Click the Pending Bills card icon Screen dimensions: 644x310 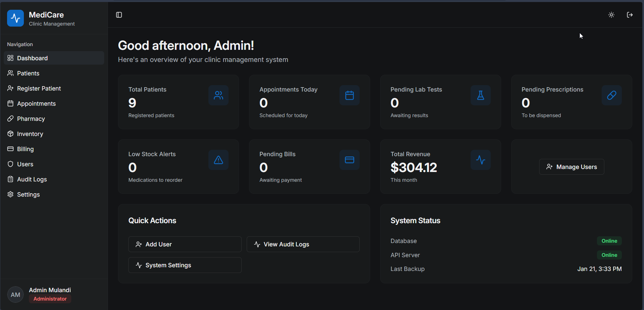coord(350,160)
